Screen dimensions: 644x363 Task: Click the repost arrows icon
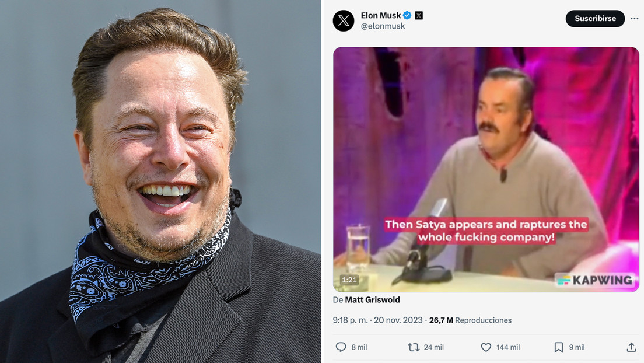pyautogui.click(x=414, y=347)
